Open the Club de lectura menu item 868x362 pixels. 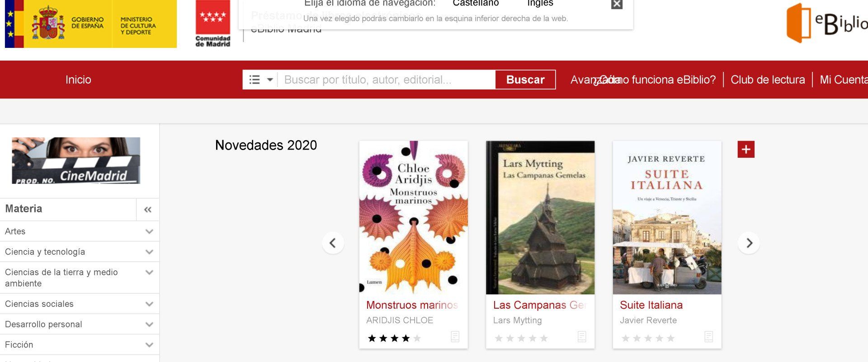[x=768, y=80]
